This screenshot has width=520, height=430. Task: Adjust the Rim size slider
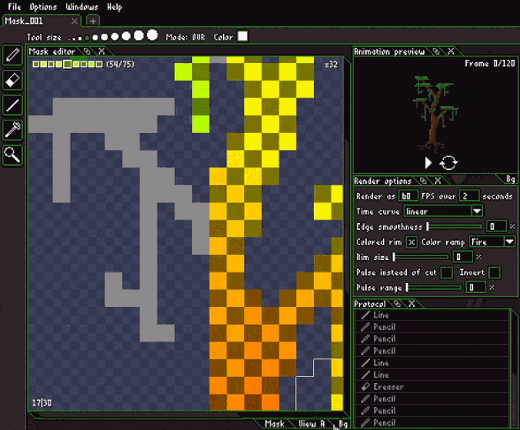click(421, 257)
